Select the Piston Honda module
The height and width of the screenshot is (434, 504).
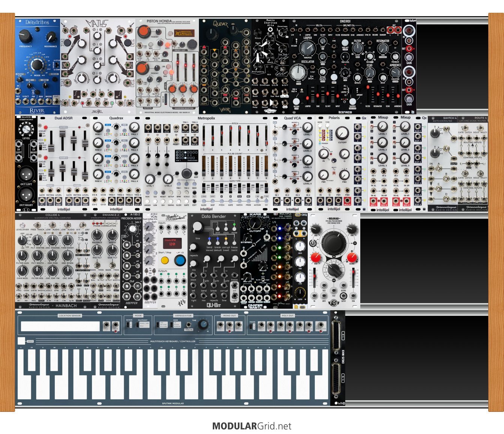[167, 66]
